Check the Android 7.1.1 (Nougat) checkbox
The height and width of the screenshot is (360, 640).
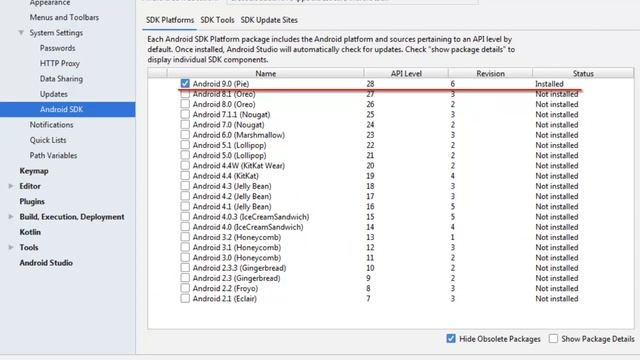tap(185, 114)
